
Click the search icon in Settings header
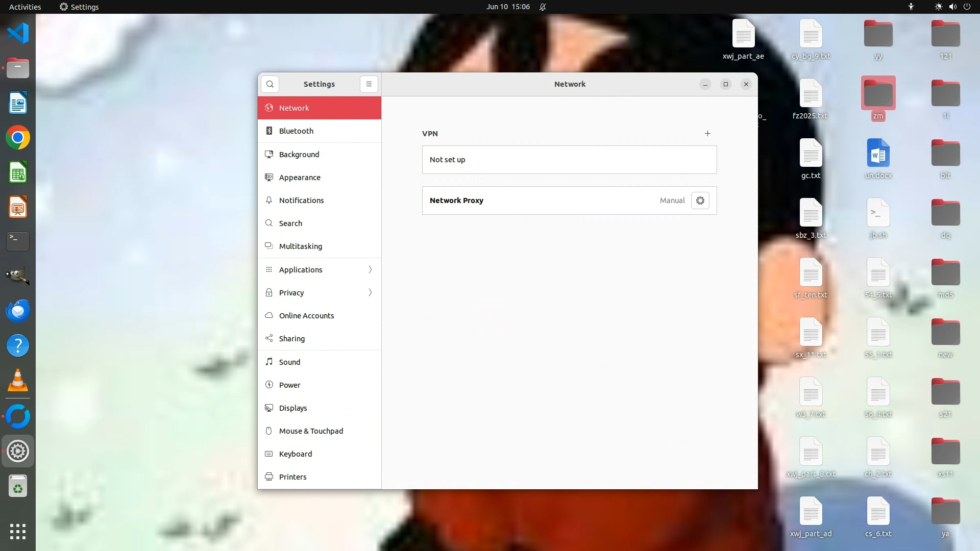[269, 84]
